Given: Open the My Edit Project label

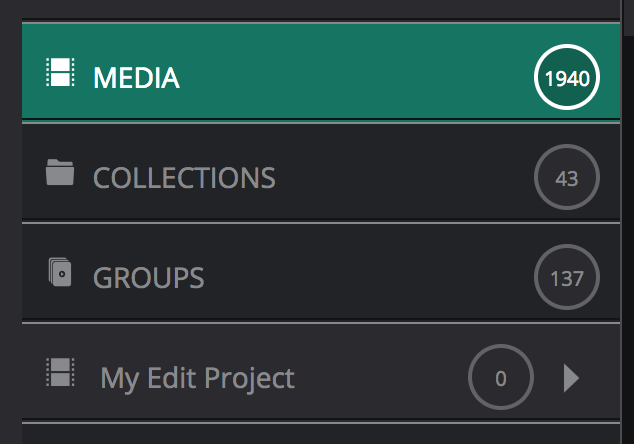Looking at the screenshot, I should tap(197, 378).
